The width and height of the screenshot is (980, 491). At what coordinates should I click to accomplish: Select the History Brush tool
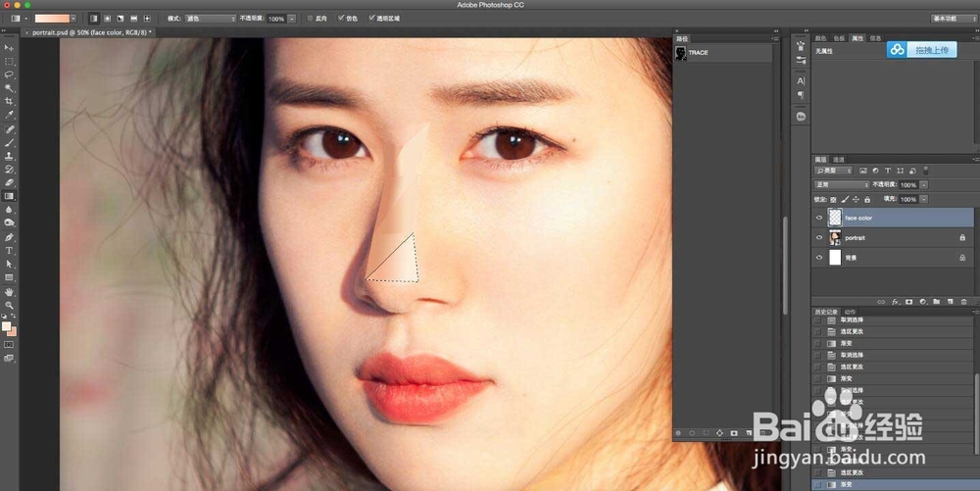pos(9,170)
